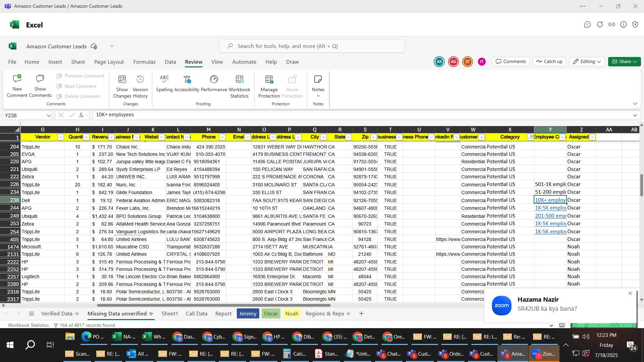Click the refresh icon in Teams header
The width and height of the screenshot is (644, 362).
click(x=600, y=24)
